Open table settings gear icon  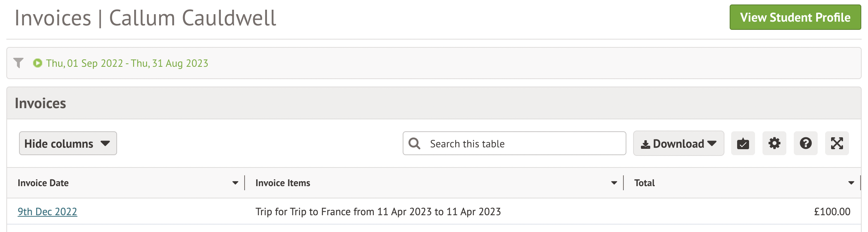coord(774,144)
